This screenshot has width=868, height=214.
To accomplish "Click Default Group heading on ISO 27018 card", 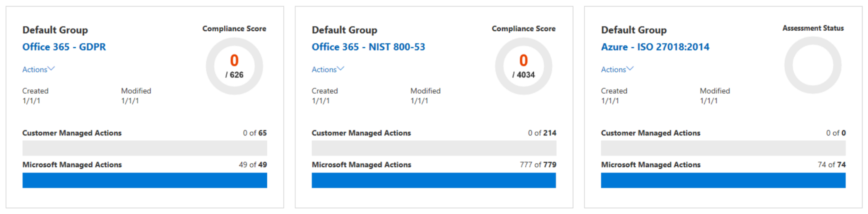I will click(634, 30).
